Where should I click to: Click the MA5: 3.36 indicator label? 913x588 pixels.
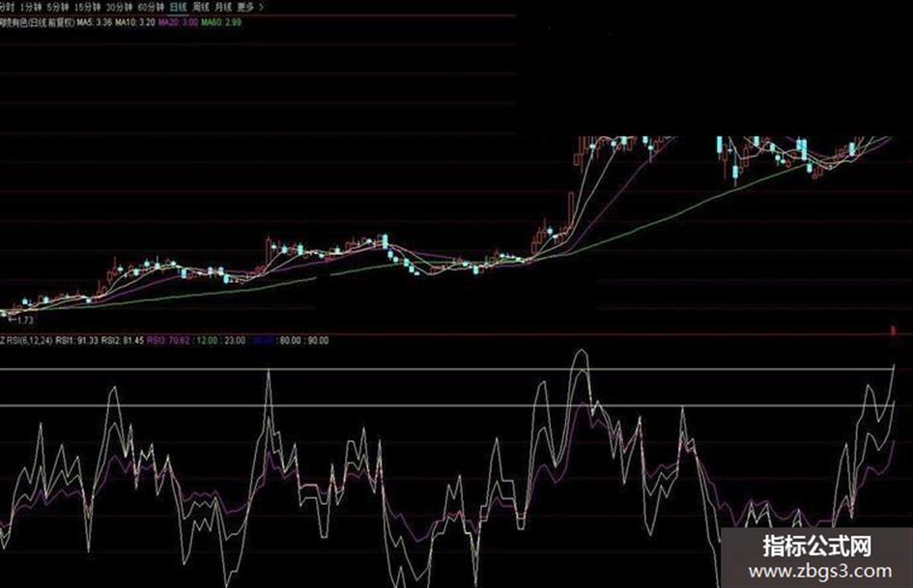click(95, 22)
